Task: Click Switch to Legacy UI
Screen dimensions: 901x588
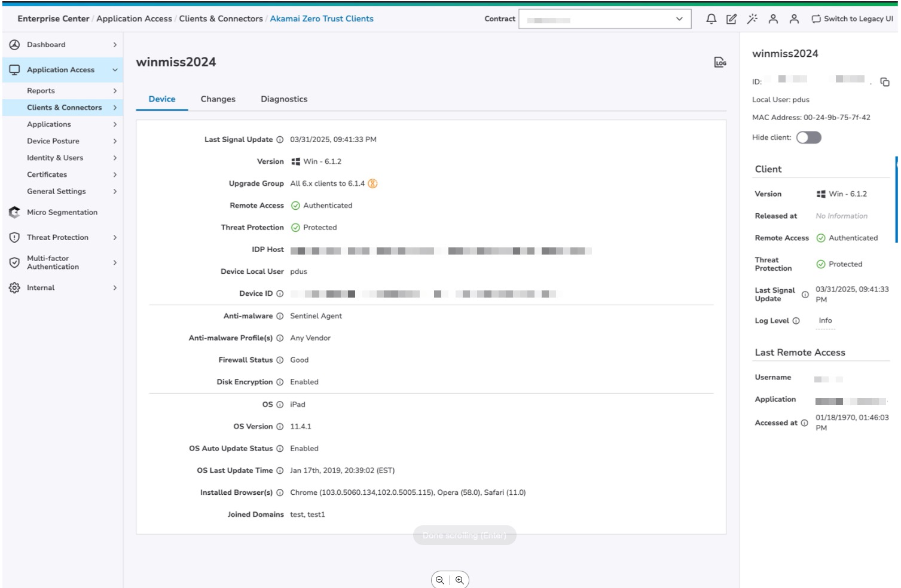Action: pyautogui.click(x=852, y=19)
